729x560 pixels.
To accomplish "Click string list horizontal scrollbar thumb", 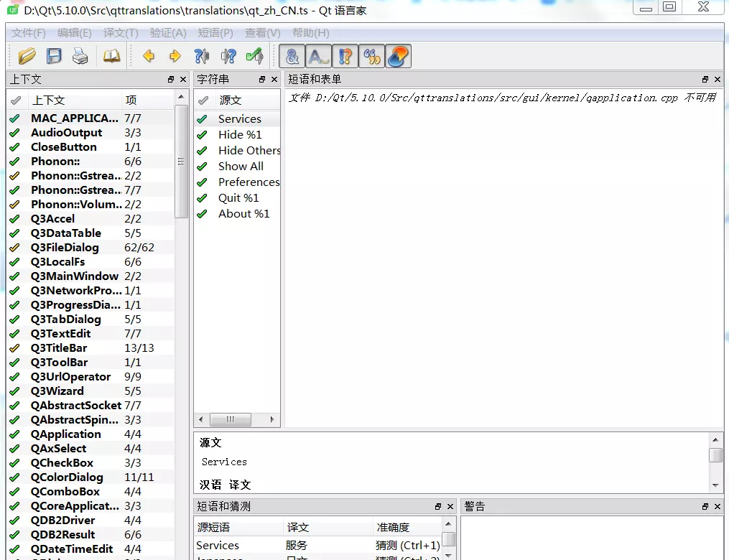I will pyautogui.click(x=230, y=420).
